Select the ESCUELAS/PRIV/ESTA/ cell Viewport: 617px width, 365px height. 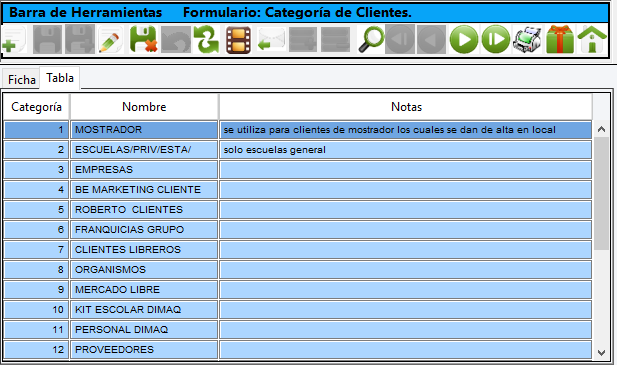144,150
